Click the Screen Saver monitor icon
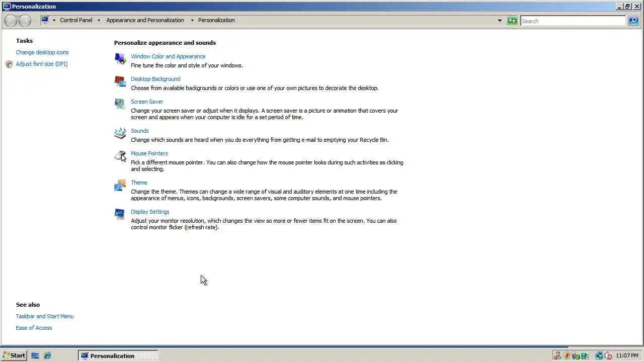 [x=120, y=104]
